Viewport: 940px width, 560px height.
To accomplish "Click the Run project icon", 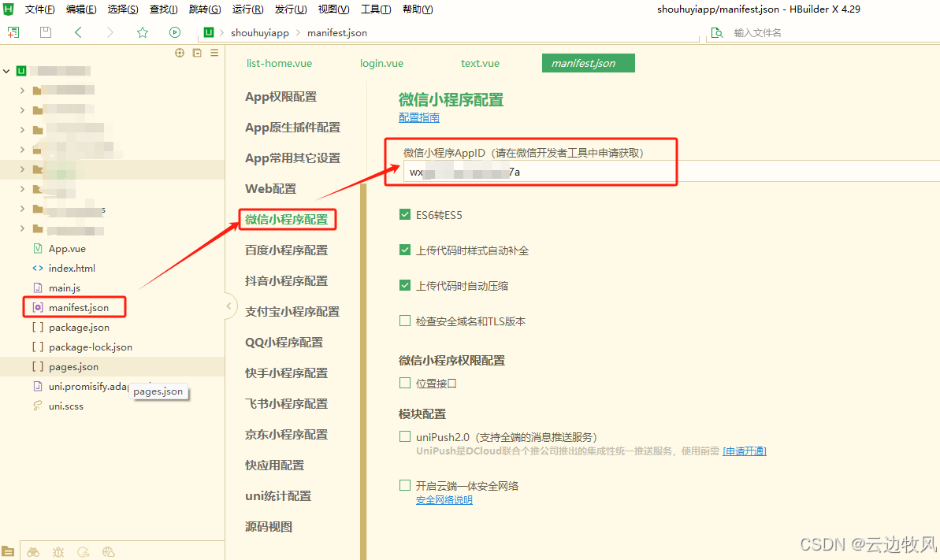I will coord(174,32).
